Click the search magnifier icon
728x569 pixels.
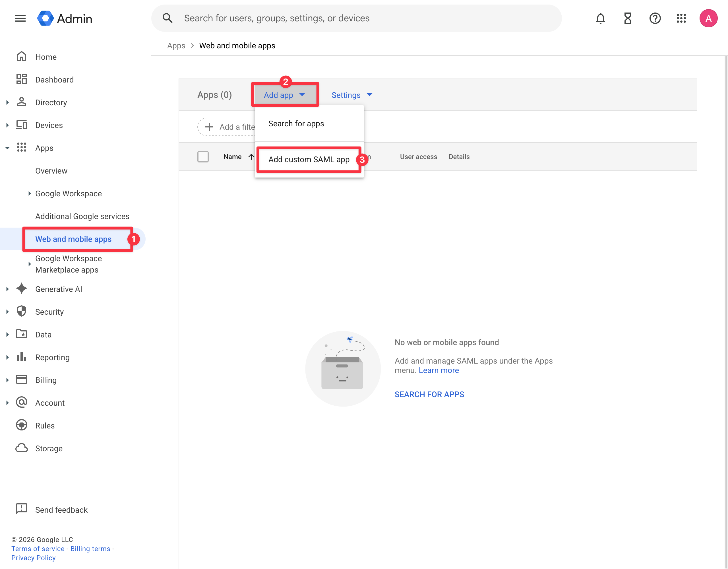[167, 18]
